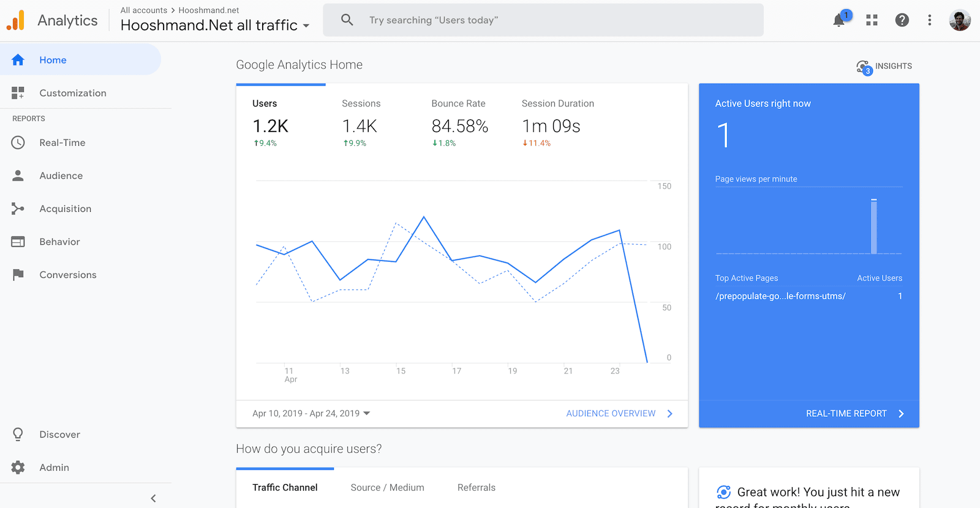Click the 'Great work! You just hit a new' card
The image size is (980, 508).
click(809, 488)
